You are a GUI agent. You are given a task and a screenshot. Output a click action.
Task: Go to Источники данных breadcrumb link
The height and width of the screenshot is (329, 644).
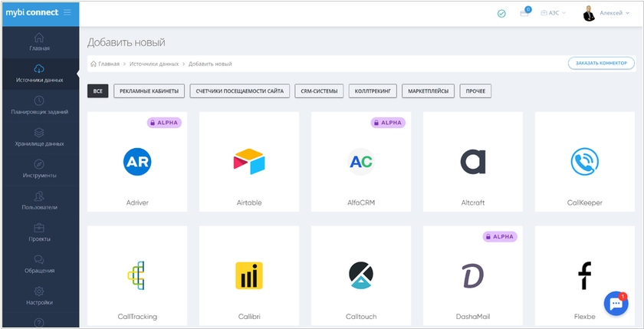click(x=154, y=64)
